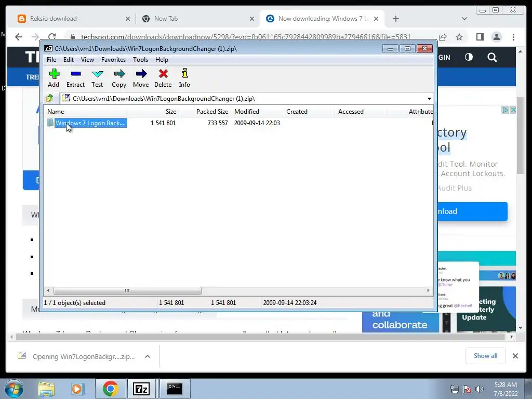This screenshot has width=532, height=399.
Task: Open the Help menu
Action: coord(162,60)
